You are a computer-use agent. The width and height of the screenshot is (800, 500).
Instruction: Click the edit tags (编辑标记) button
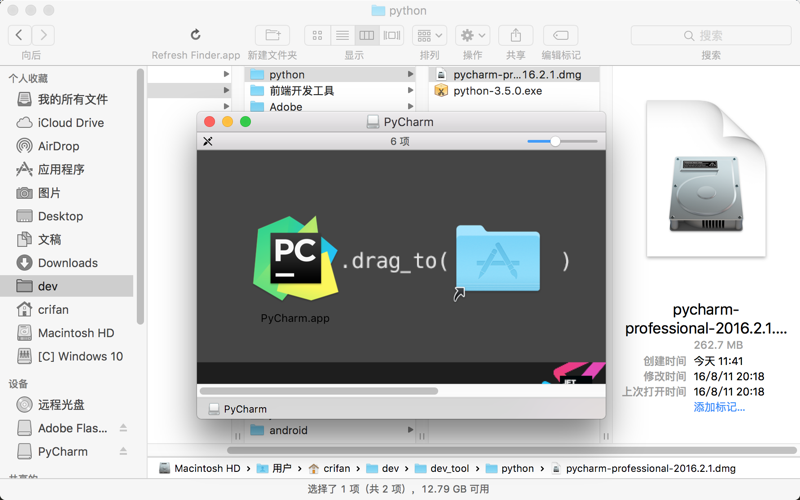coord(561,35)
